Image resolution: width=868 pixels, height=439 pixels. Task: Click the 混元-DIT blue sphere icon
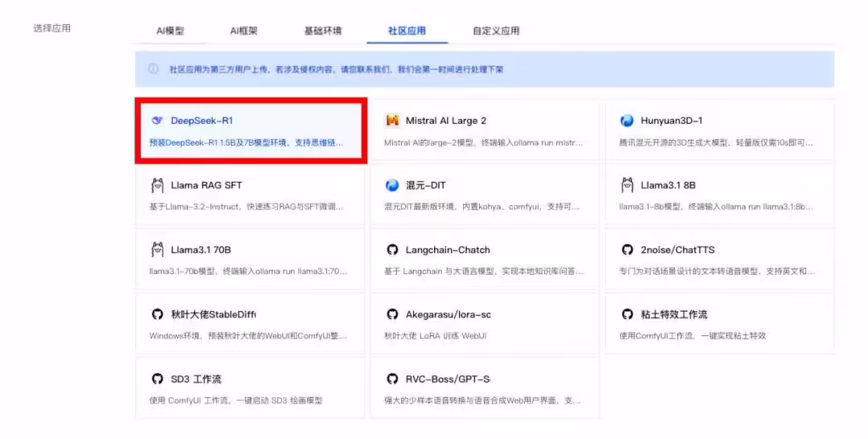click(392, 185)
